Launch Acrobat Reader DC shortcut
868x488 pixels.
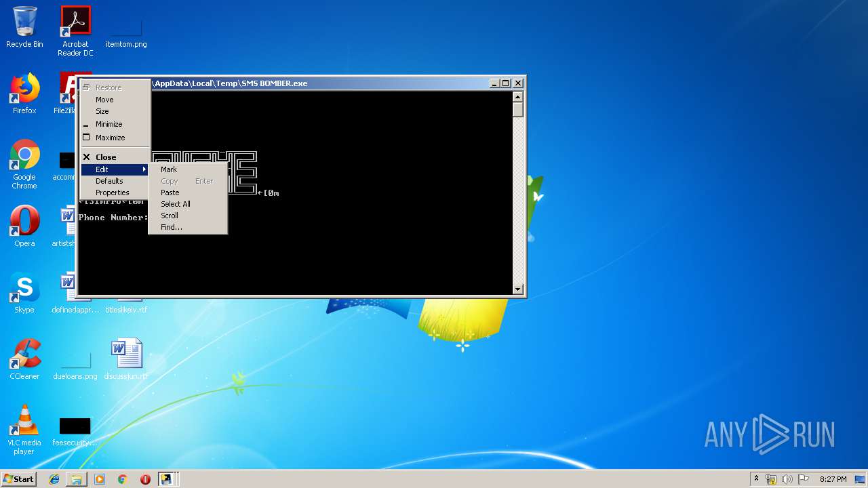point(75,31)
